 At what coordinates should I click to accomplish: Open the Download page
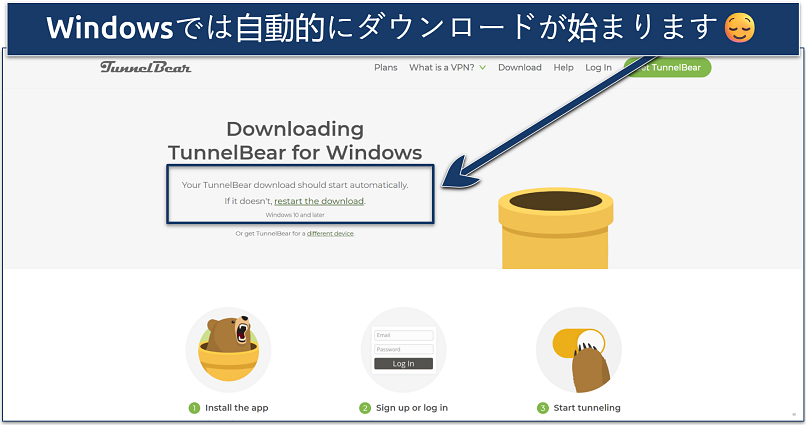point(520,67)
